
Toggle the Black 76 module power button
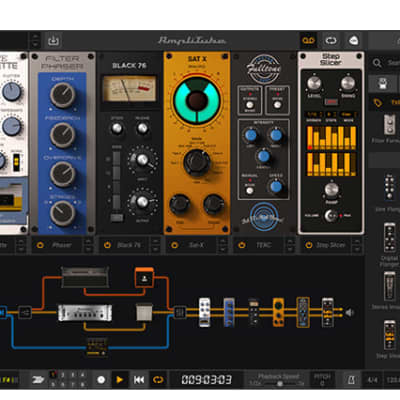coord(107,245)
